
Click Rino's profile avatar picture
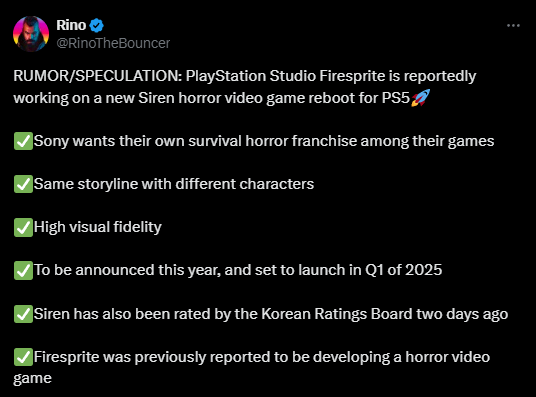[x=31, y=34]
